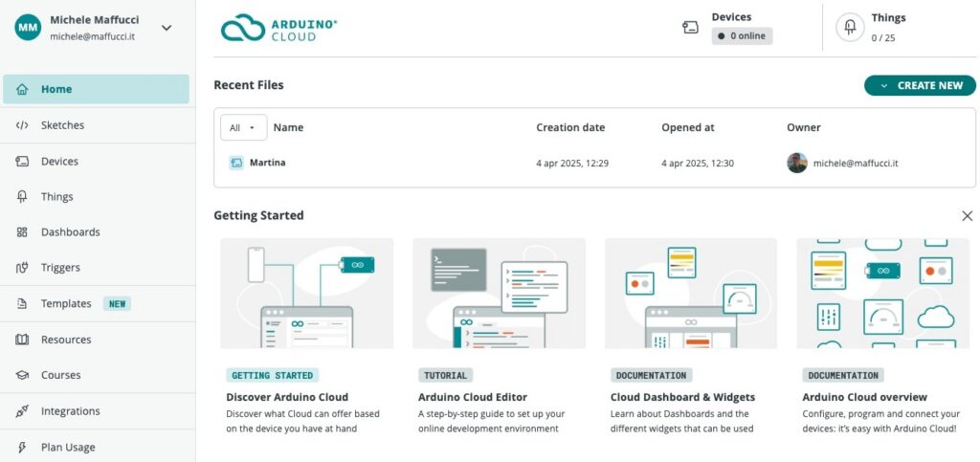Screen dimensions: 980x462
Task: Click the Devices board icon in header
Action: click(690, 28)
